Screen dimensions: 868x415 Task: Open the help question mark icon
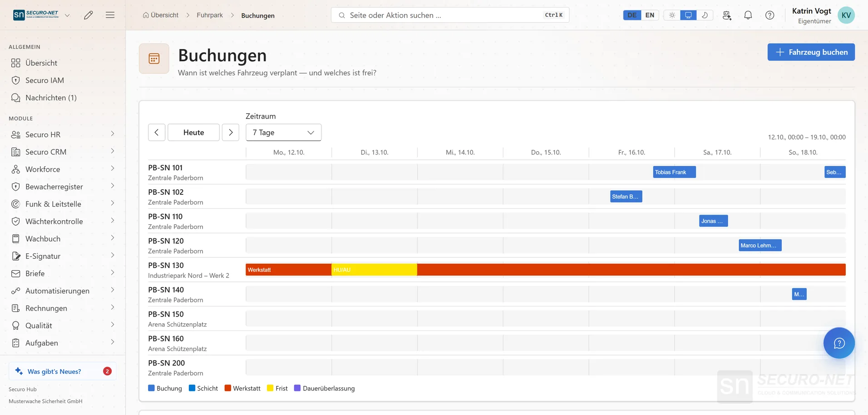pyautogui.click(x=770, y=15)
